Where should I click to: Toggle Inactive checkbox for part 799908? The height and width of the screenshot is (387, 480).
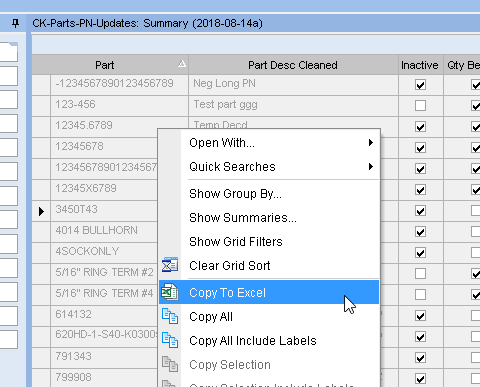[x=420, y=379]
